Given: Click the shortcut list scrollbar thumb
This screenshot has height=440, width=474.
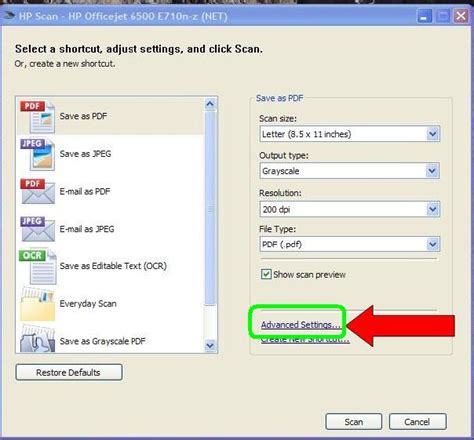Looking at the screenshot, I should pos(210,208).
